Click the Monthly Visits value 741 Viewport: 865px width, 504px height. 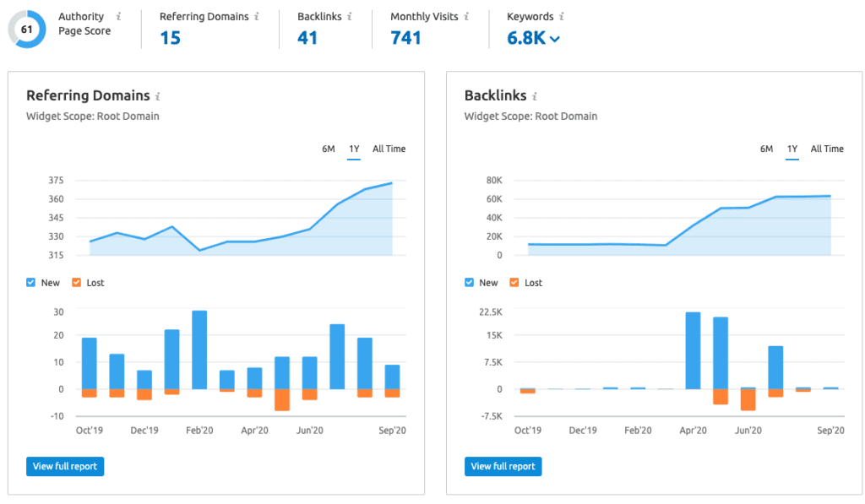405,38
